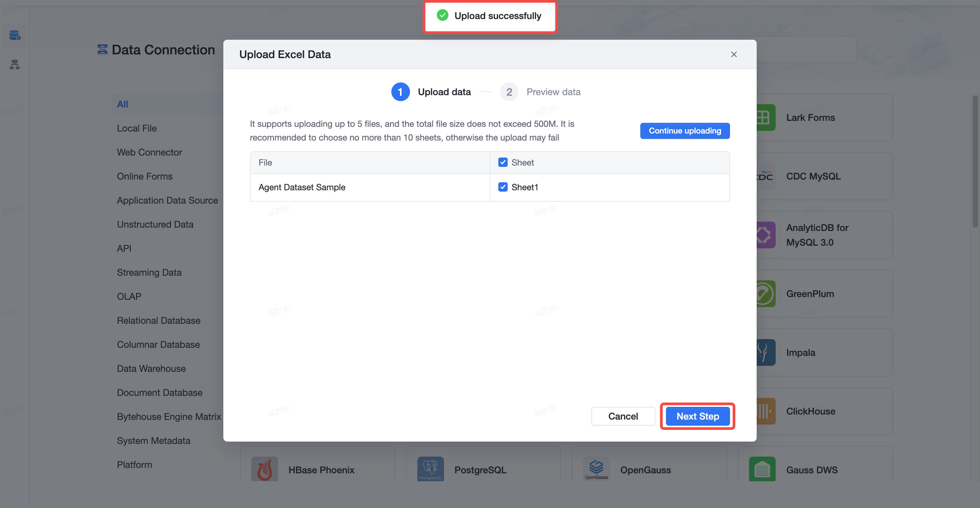Toggle the Sheet select-all checkbox

tap(503, 163)
